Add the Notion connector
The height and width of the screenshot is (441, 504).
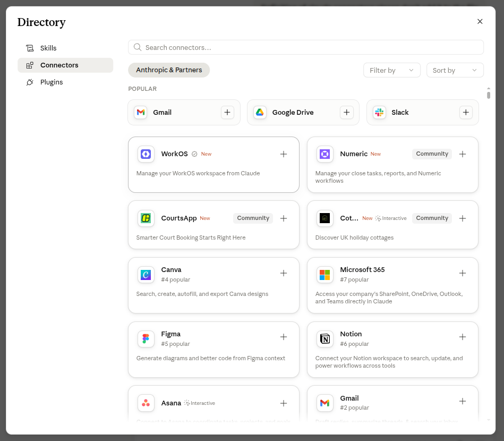point(463,337)
